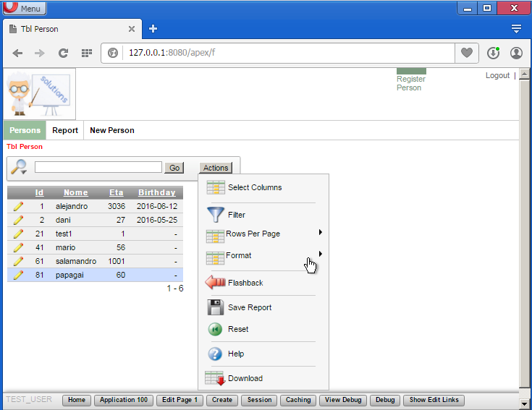Click the site info globe icon
Image resolution: width=532 pixels, height=410 pixels.
(x=113, y=53)
